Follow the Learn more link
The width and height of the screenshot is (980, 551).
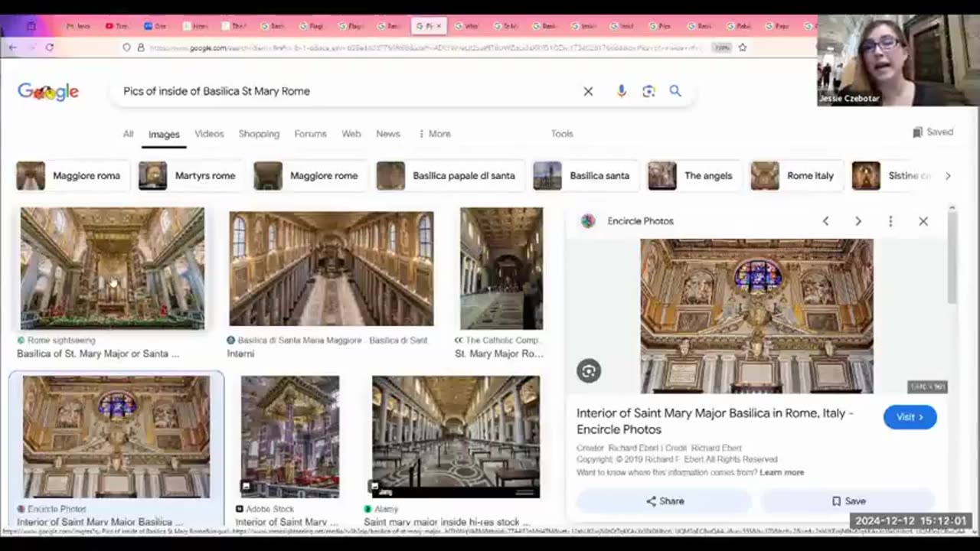tap(782, 472)
